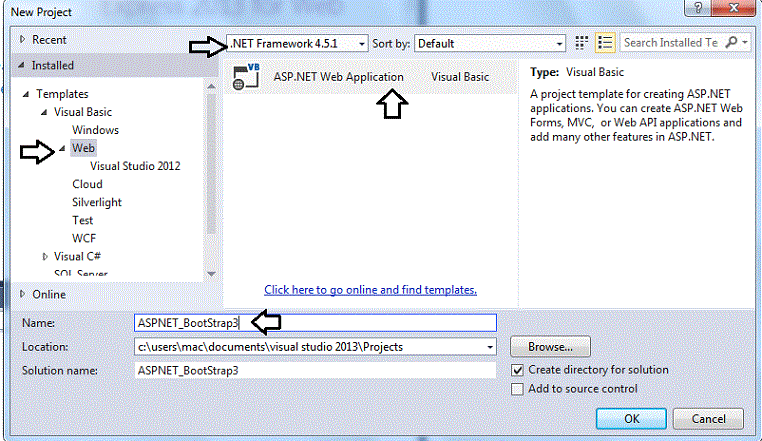
Task: Switch to small icons view
Action: 581,43
